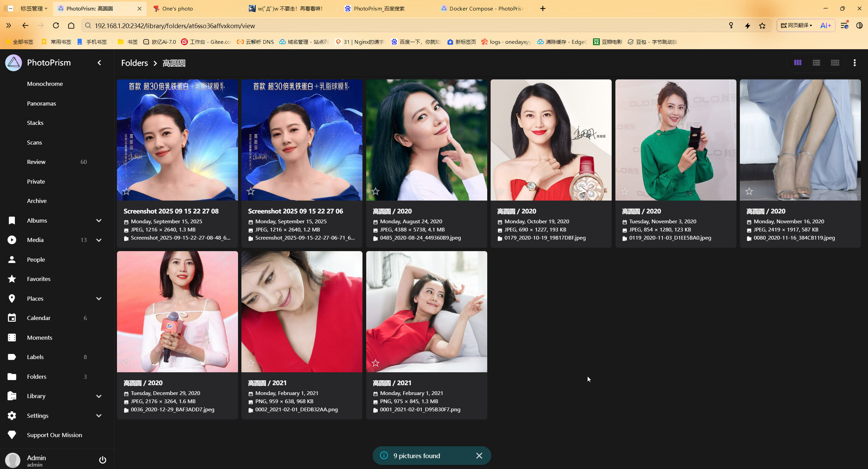The height and width of the screenshot is (469, 868).
Task: Click the PhotoPrism logo icon
Action: coord(14,63)
